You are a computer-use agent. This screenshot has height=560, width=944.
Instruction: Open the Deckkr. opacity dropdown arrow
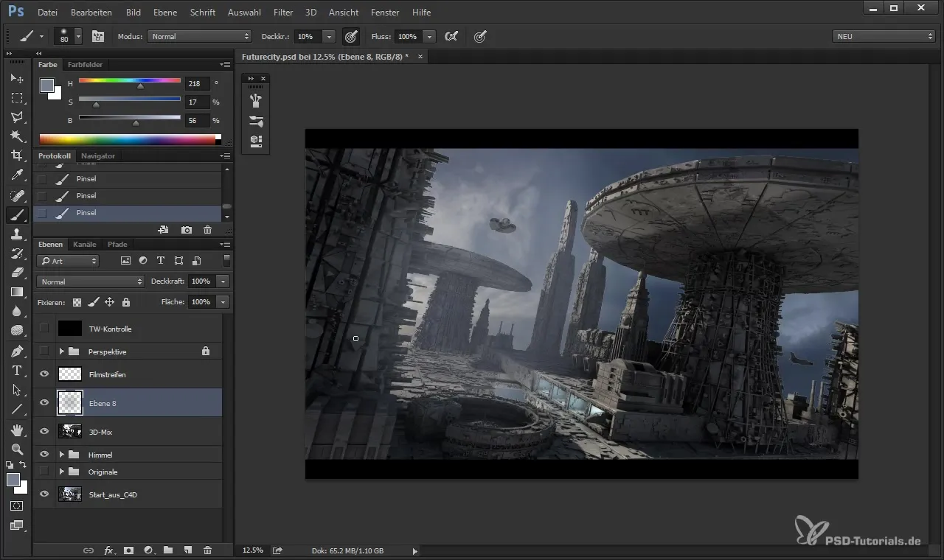click(x=329, y=36)
